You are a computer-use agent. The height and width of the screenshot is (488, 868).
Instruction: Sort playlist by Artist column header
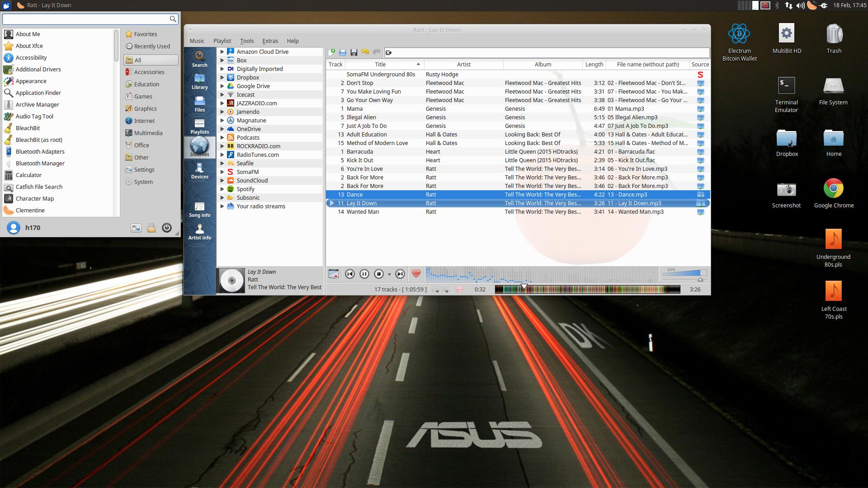coord(463,64)
